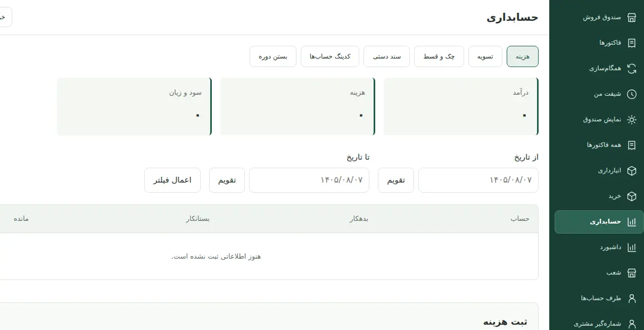Open the چک و قسط tab
644x330 pixels.
point(439,56)
